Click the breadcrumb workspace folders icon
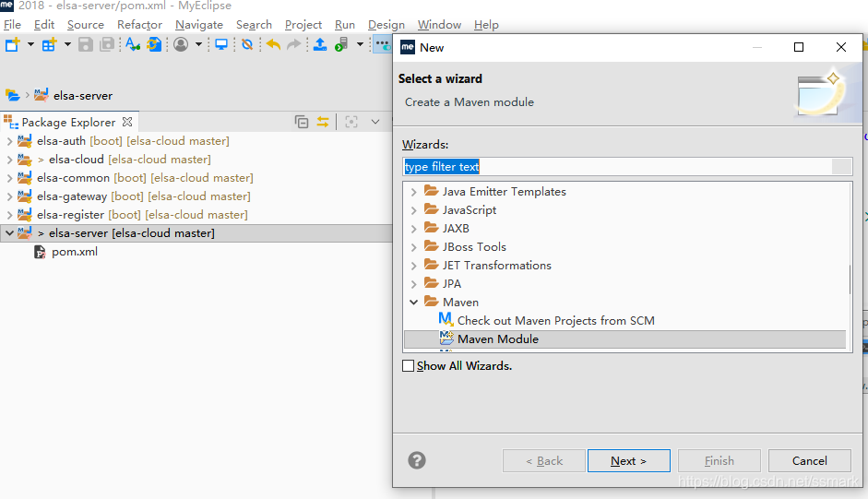The image size is (868, 499). (13, 95)
